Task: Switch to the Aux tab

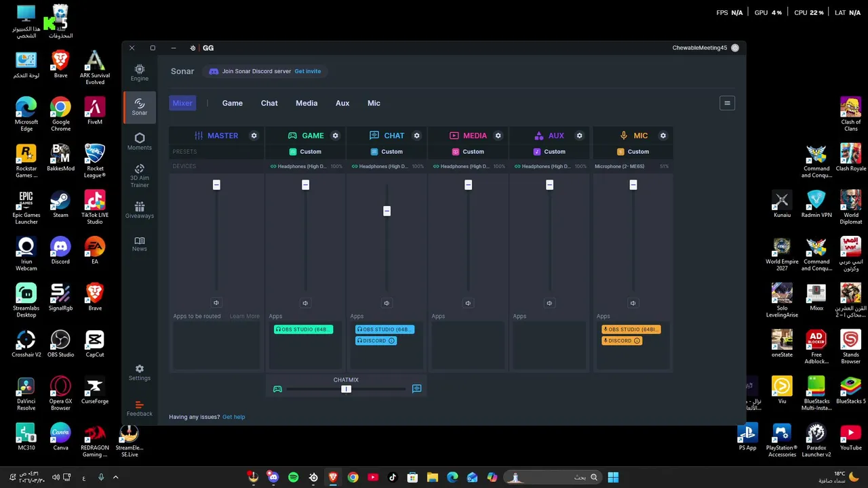Action: coord(342,103)
